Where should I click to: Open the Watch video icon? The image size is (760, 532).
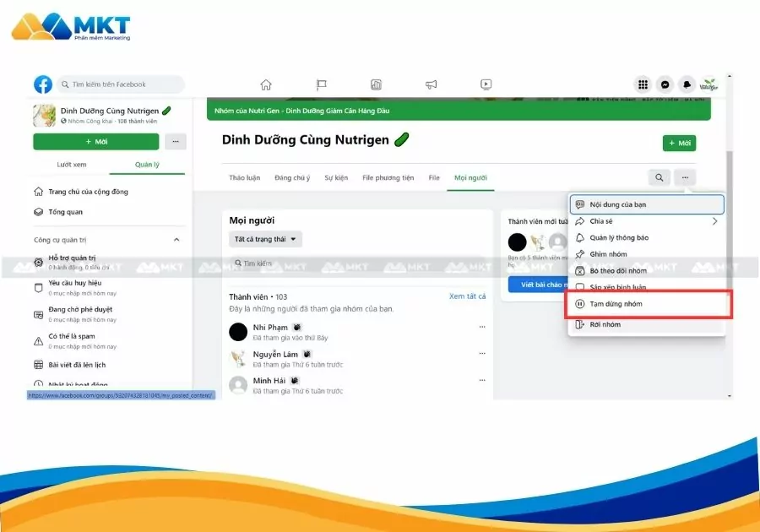click(x=486, y=84)
